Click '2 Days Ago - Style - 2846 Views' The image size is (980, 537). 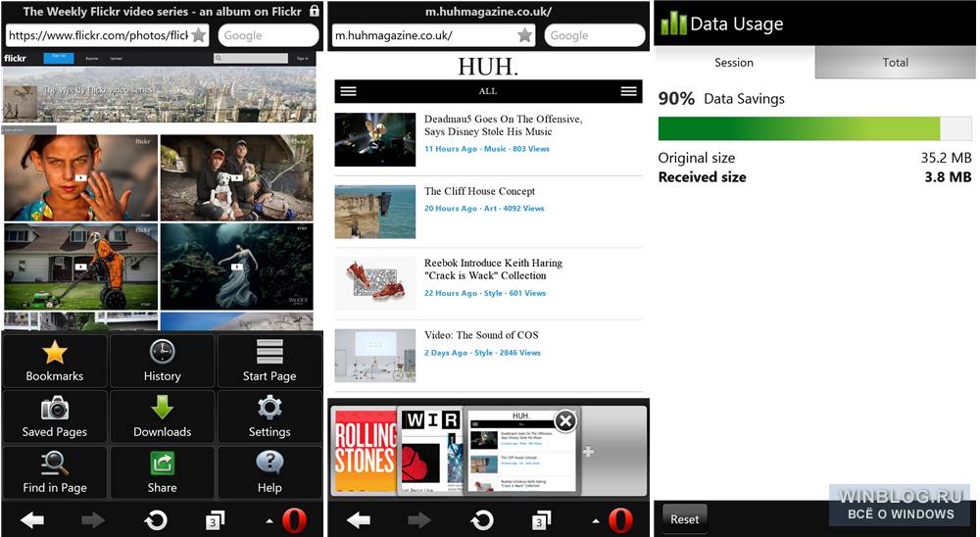click(x=482, y=353)
